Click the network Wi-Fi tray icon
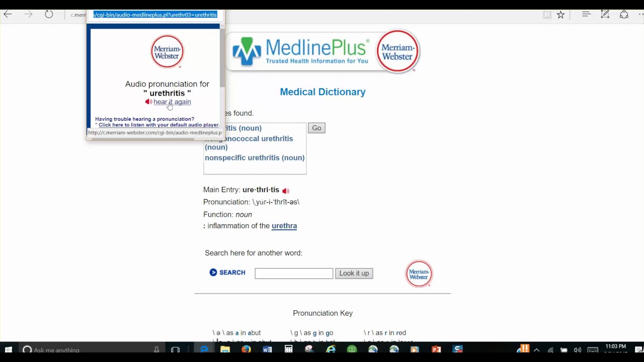 click(x=550, y=350)
